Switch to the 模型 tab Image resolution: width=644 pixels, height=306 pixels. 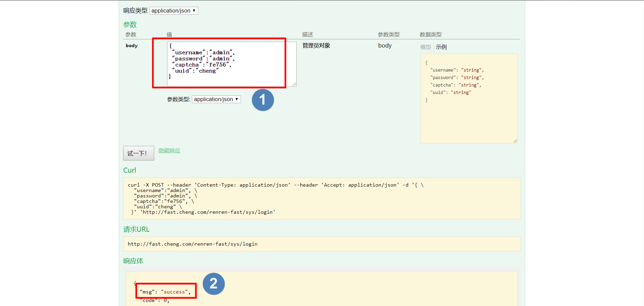point(425,47)
